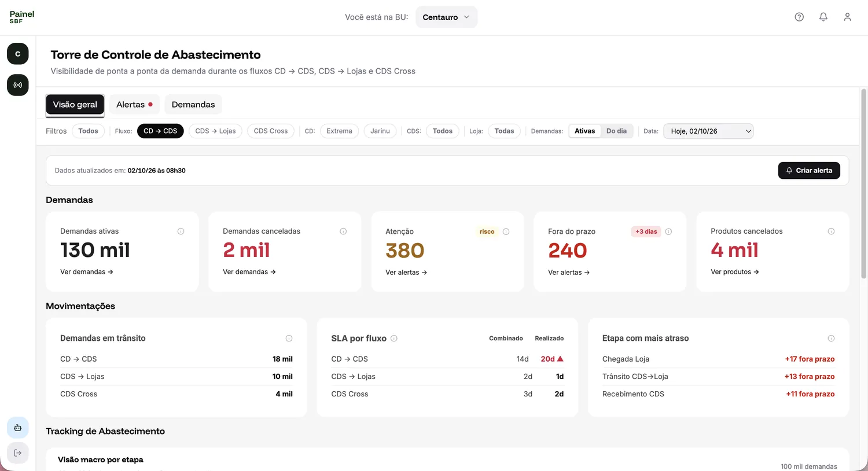Open the date dropdown Hoje, 02/10/26

[708, 131]
